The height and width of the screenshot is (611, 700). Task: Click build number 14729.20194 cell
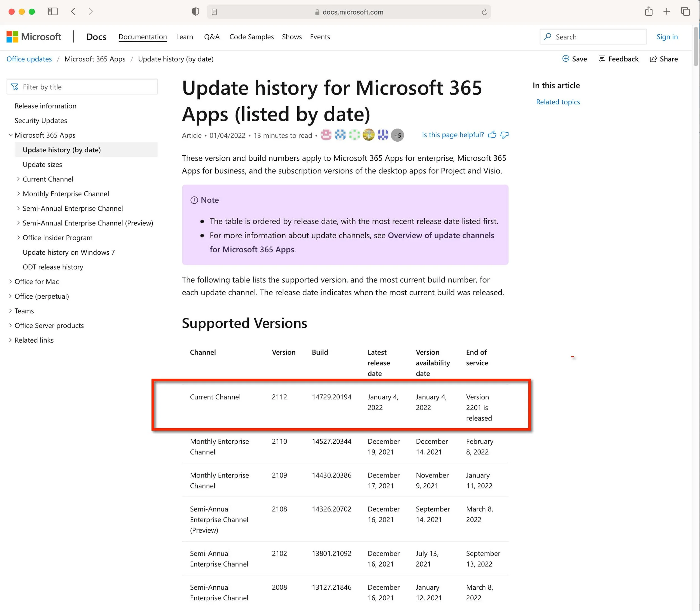tap(331, 397)
